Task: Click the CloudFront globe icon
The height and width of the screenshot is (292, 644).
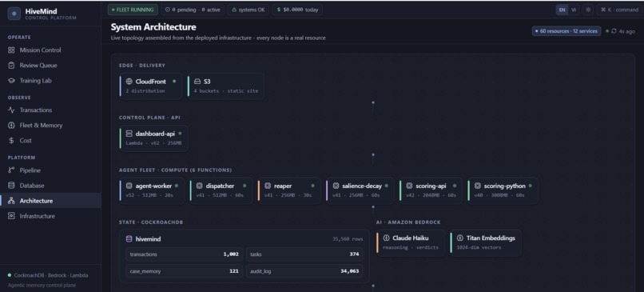Action: coord(129,82)
